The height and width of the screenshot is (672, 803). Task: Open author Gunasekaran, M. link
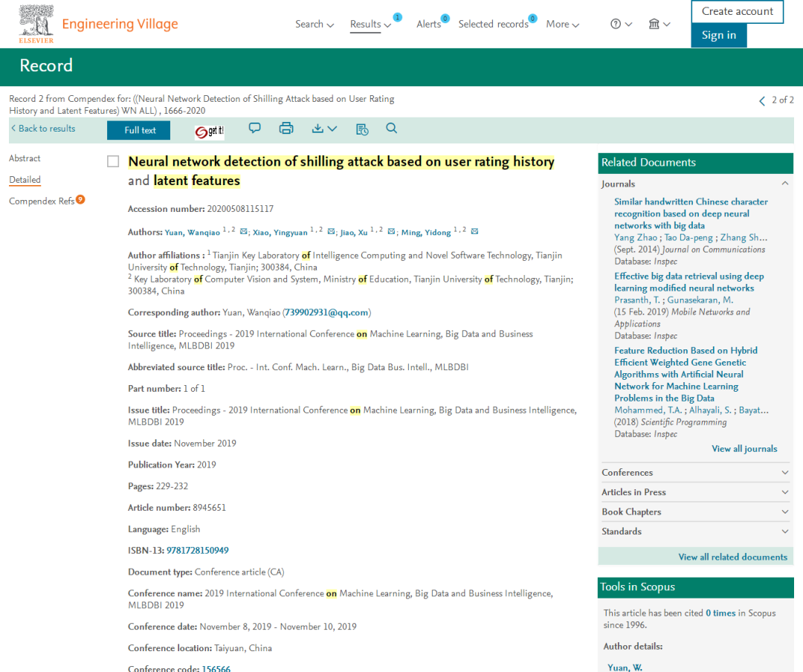click(700, 300)
